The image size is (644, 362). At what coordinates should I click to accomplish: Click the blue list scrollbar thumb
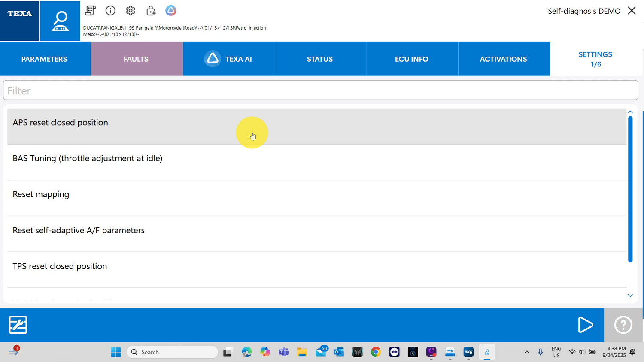[x=630, y=189]
